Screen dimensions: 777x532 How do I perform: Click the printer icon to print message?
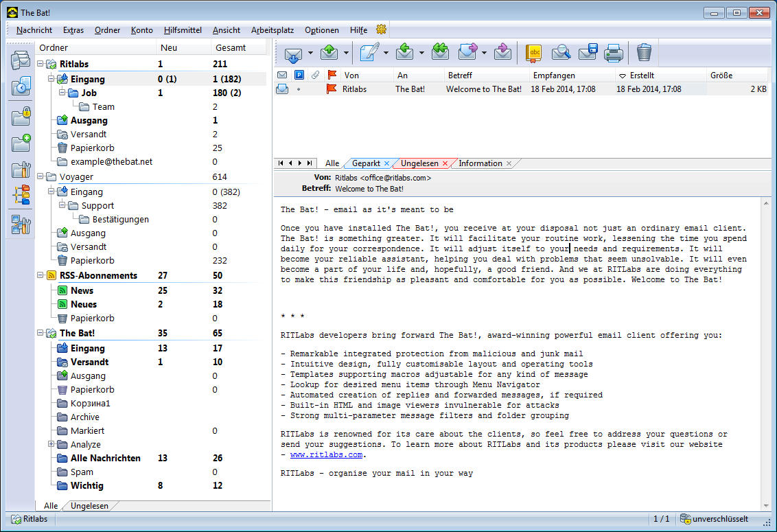coord(613,53)
